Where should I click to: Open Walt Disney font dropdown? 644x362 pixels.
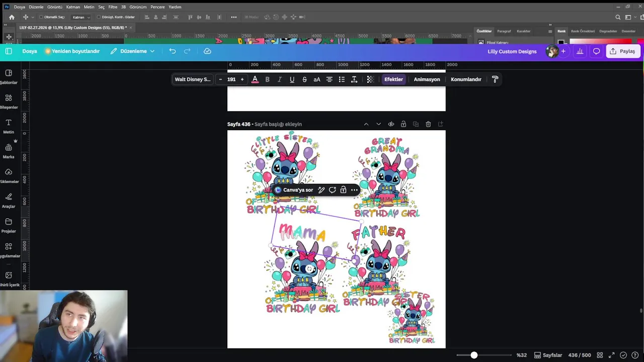pos(193,79)
